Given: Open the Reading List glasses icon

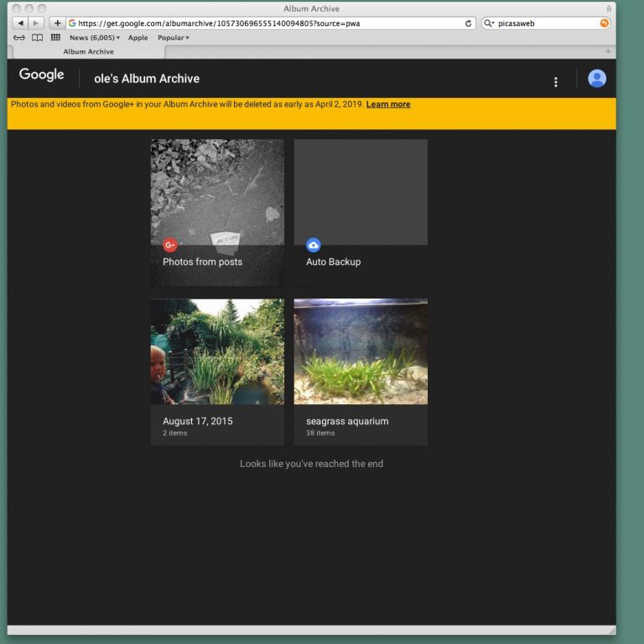Looking at the screenshot, I should (x=19, y=38).
